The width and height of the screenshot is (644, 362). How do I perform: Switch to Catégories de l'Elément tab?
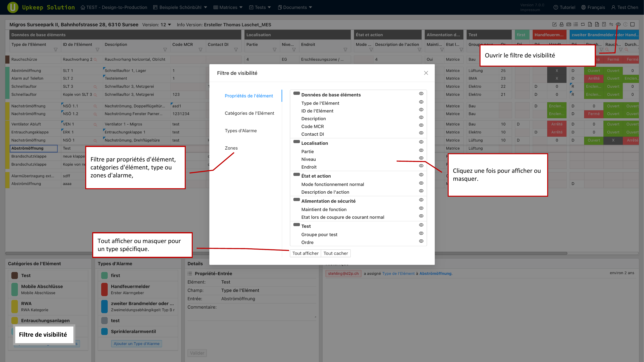tap(249, 113)
